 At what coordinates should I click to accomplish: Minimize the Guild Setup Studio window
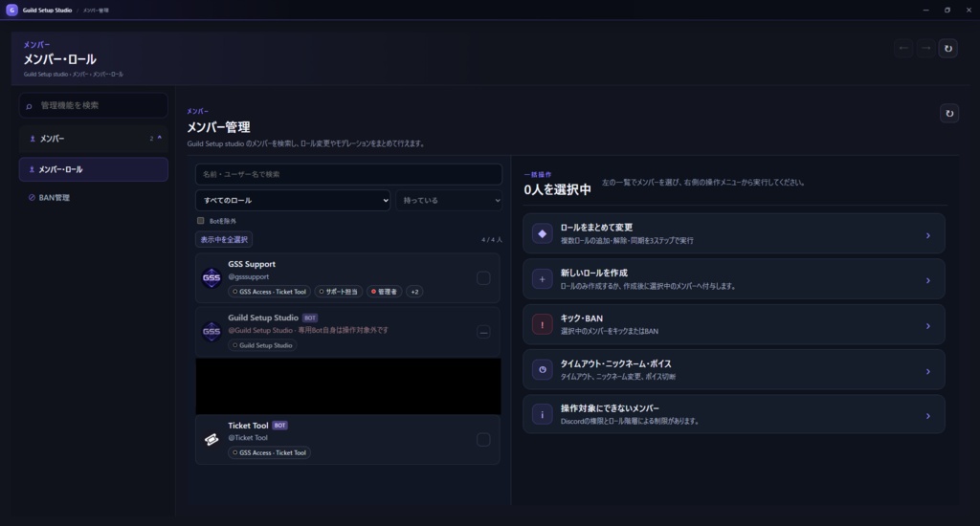(926, 10)
